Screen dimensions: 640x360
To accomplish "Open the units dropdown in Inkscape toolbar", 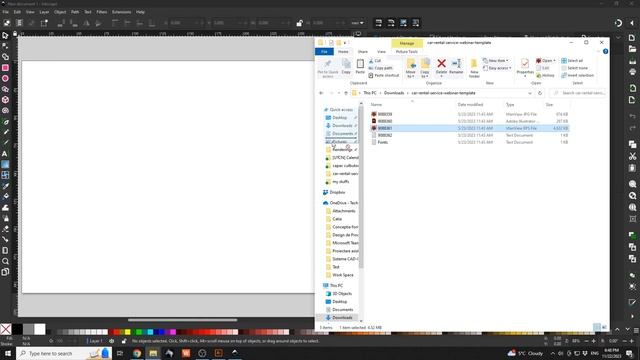I will 358,23.
